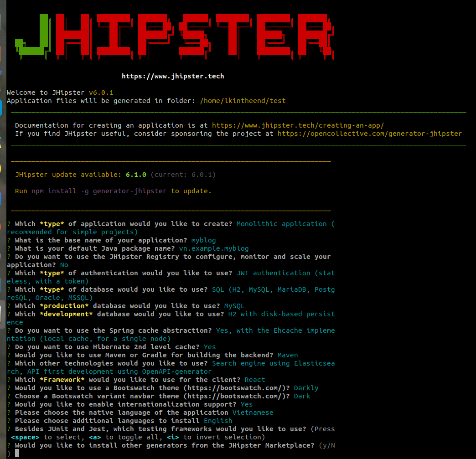Click the base name answer "myblog"
This screenshot has height=459, width=476.
(203, 240)
